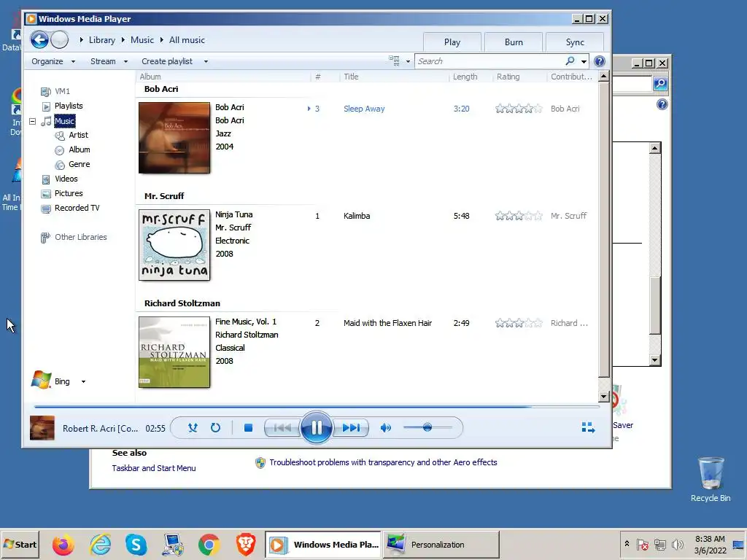This screenshot has width=747, height=560.
Task: Open search options dropdown arrow
Action: 584,61
